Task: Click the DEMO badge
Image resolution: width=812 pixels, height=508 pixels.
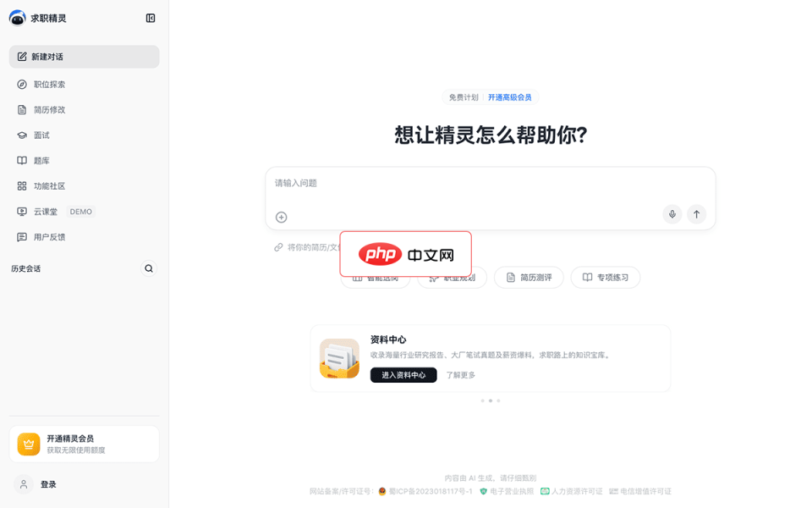Action: click(81, 212)
